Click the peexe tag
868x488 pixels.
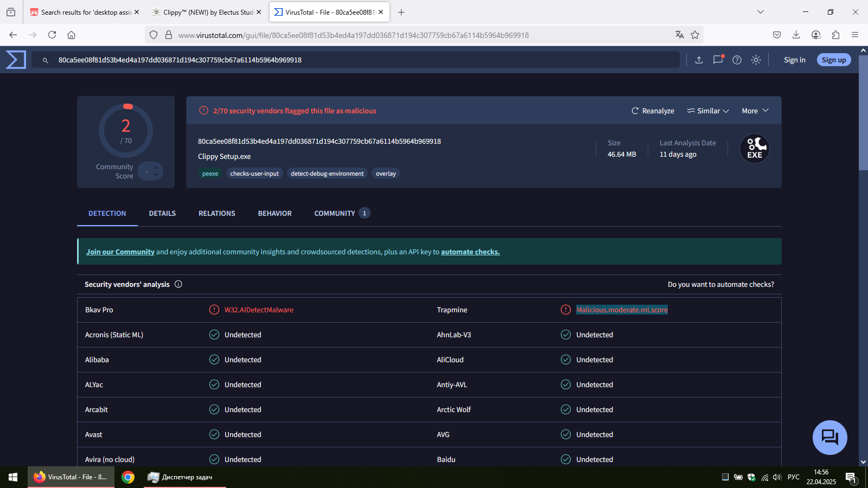[210, 174]
